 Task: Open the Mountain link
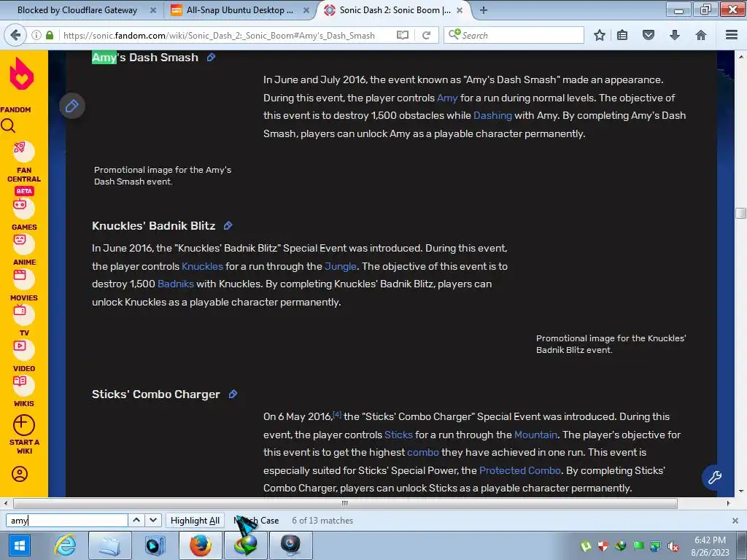pos(535,435)
